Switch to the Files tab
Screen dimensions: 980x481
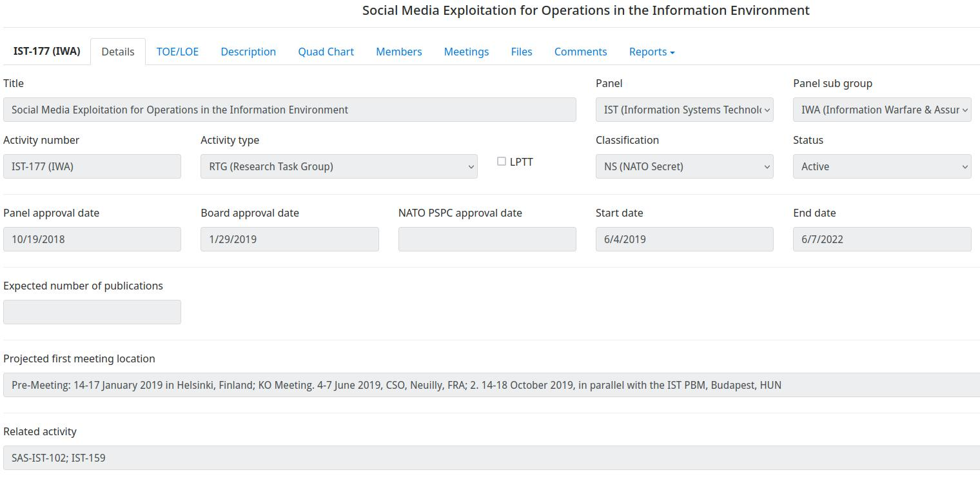[x=522, y=52]
